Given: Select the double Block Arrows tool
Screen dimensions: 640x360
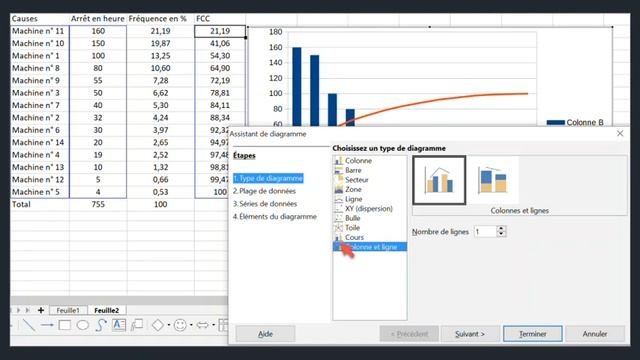Looking at the screenshot, I should coord(202,325).
